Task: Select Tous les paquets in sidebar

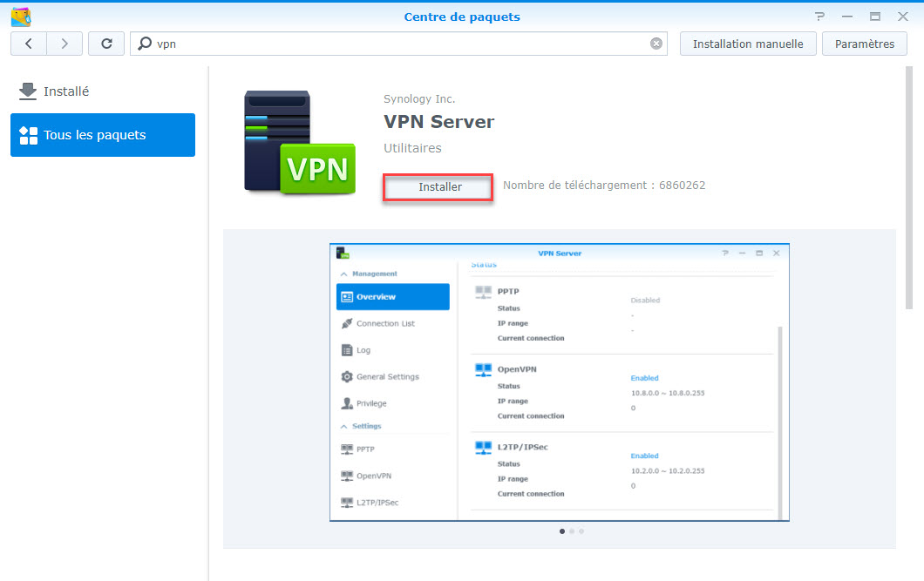Action: 103,135
